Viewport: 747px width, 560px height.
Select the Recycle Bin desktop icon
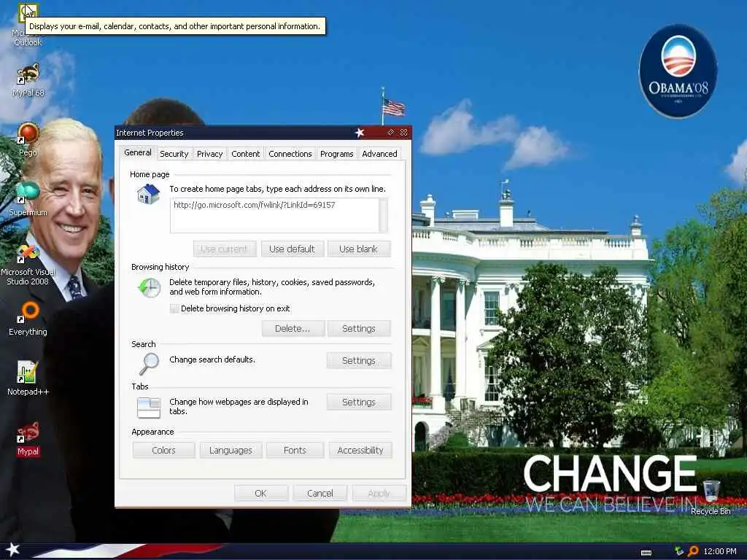(711, 497)
